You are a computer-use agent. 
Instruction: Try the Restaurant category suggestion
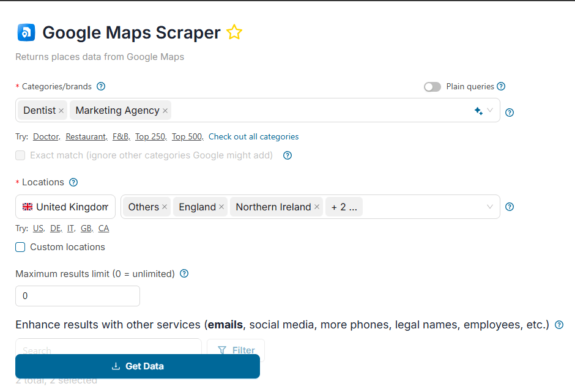pyautogui.click(x=86, y=137)
